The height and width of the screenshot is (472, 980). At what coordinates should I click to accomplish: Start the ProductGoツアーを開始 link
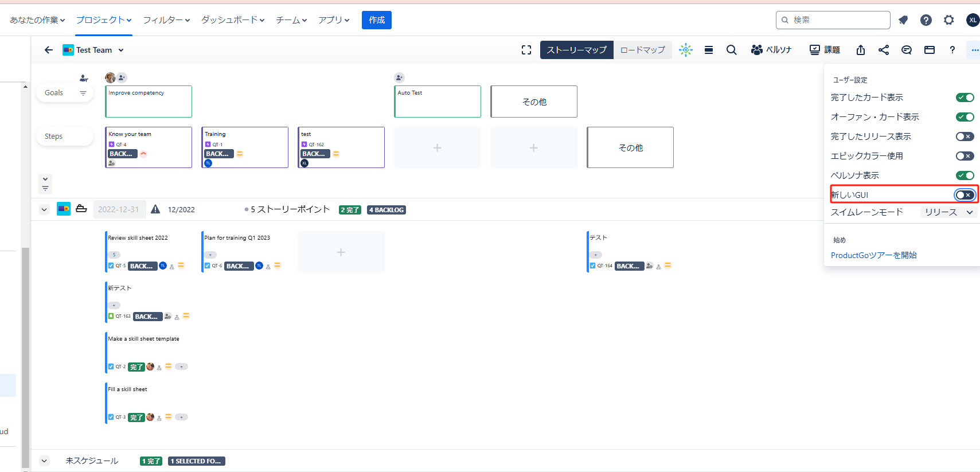(873, 255)
